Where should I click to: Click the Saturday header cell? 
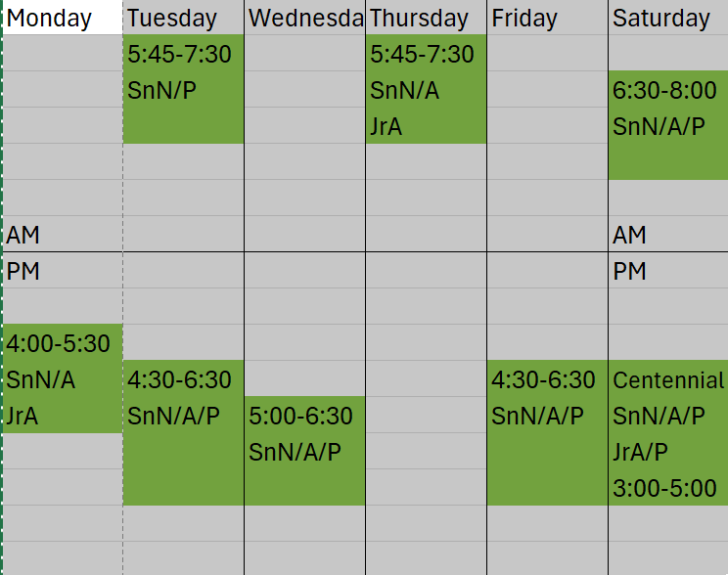click(x=667, y=19)
